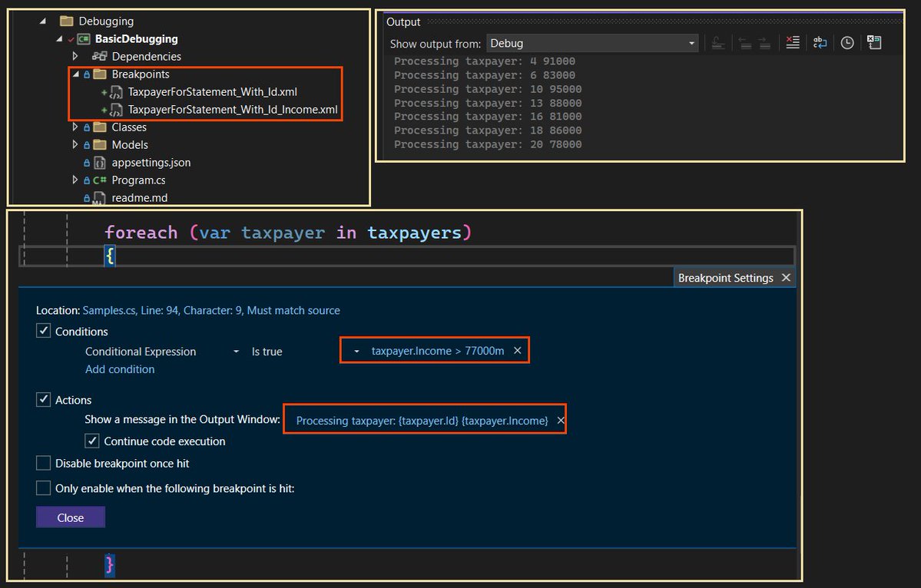Open dropdown arrow before taxpayer.Income condition
Viewport: 921px width, 588px height.
pyautogui.click(x=356, y=351)
